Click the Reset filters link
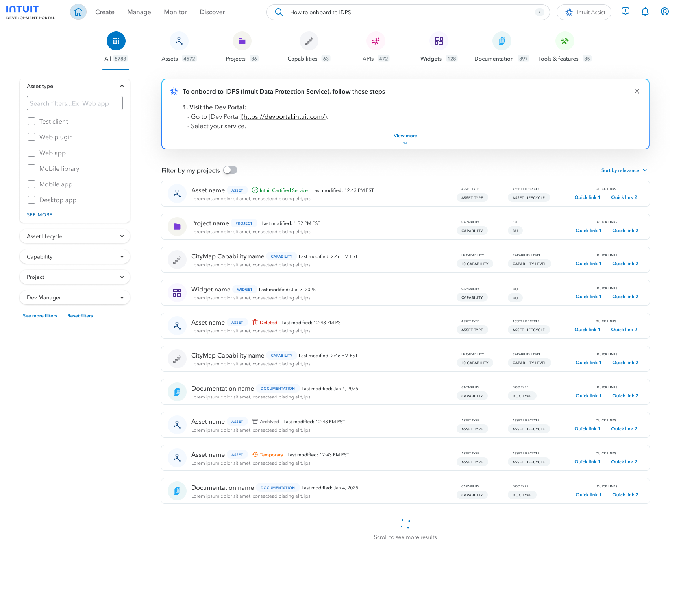681x616 pixels. pos(80,316)
